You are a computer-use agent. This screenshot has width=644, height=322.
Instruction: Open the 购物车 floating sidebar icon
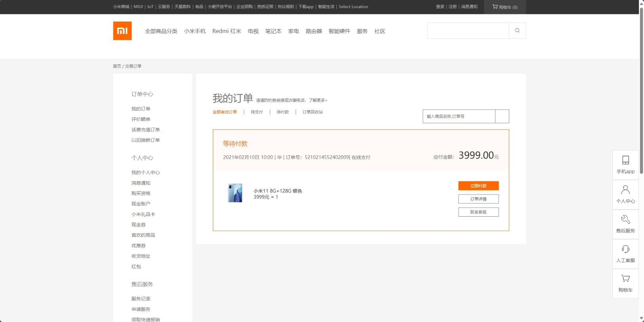pos(625,284)
